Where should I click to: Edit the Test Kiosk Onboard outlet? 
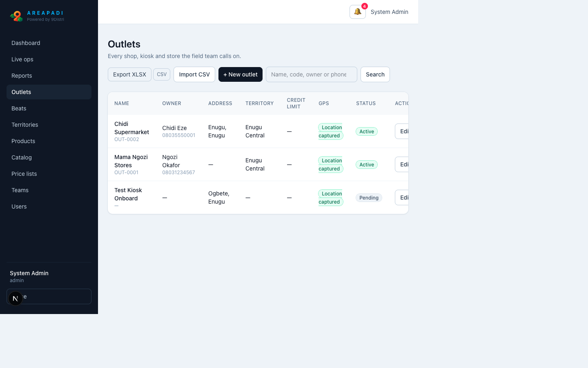[x=402, y=197]
